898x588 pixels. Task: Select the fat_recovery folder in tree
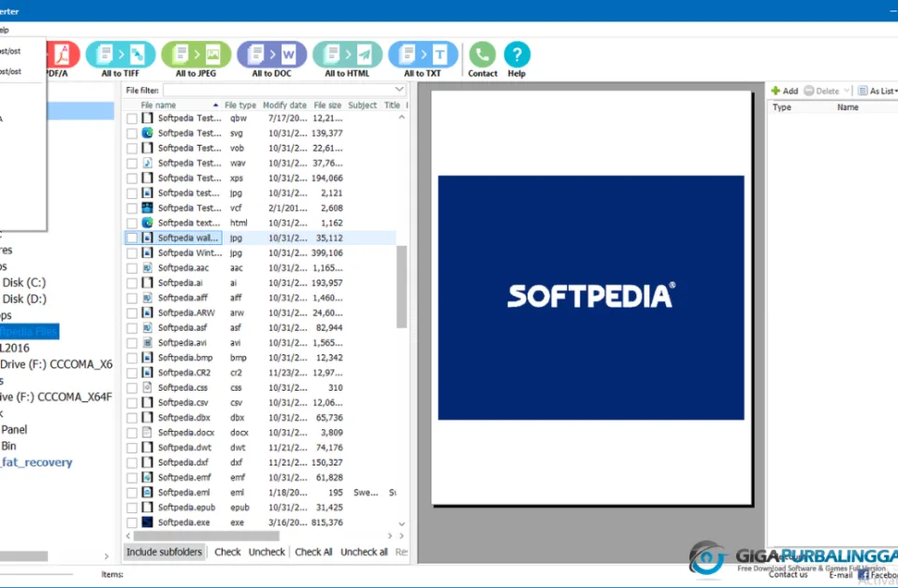pyautogui.click(x=36, y=462)
